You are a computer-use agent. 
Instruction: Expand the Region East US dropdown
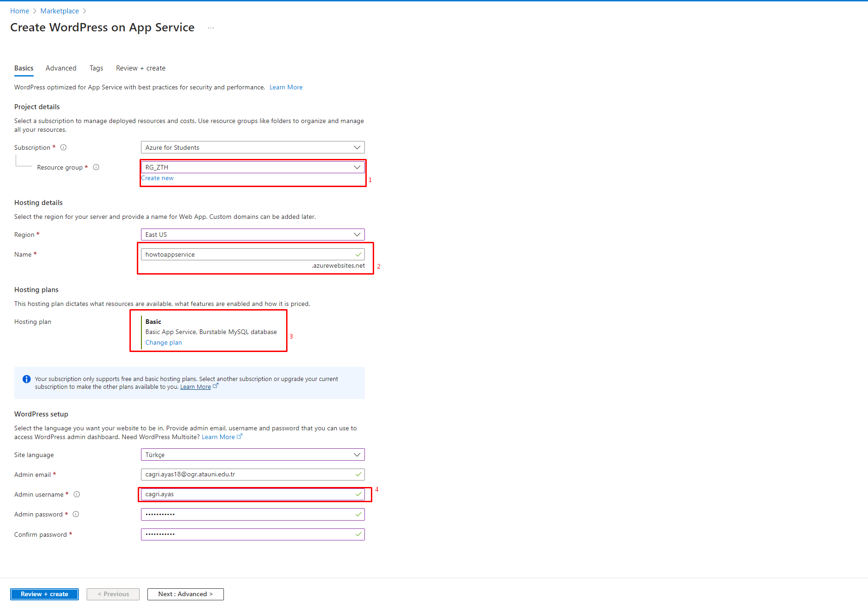click(252, 235)
